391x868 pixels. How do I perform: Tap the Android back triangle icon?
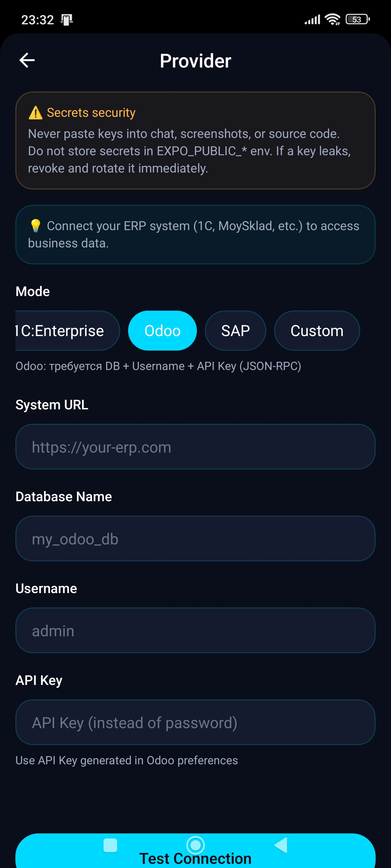point(281,845)
